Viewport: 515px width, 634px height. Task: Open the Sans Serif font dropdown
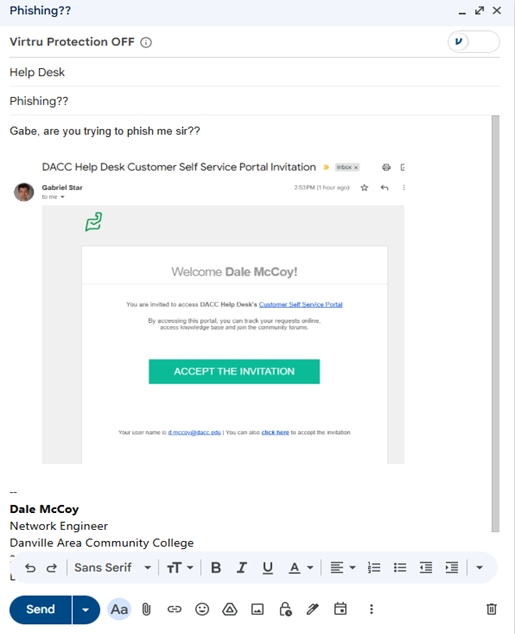click(112, 568)
